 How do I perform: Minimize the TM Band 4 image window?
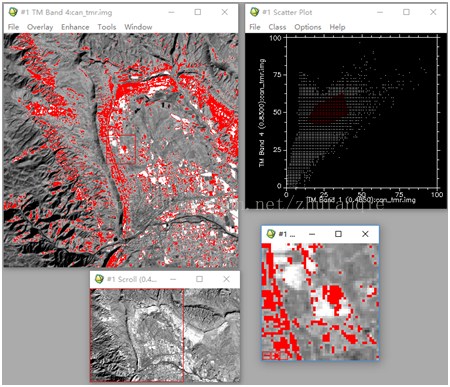point(171,12)
